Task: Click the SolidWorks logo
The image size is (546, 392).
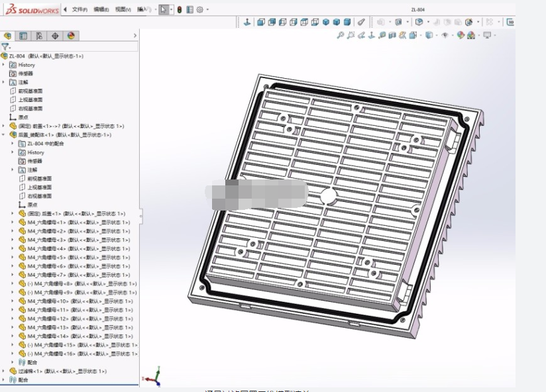Action: tap(30, 9)
